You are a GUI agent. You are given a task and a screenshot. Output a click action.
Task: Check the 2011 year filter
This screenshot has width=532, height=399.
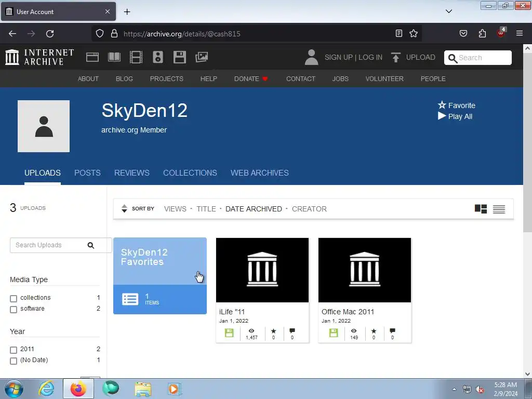(x=14, y=350)
